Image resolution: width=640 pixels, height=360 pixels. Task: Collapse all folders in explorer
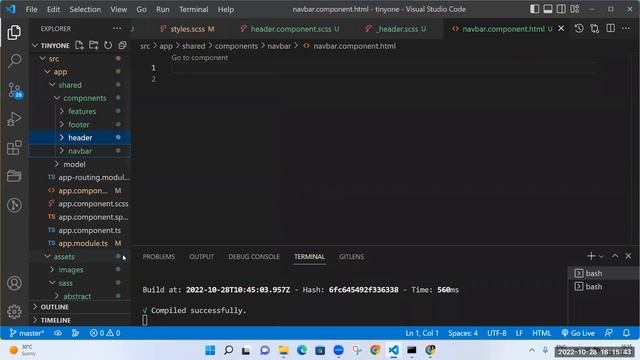pos(122,45)
